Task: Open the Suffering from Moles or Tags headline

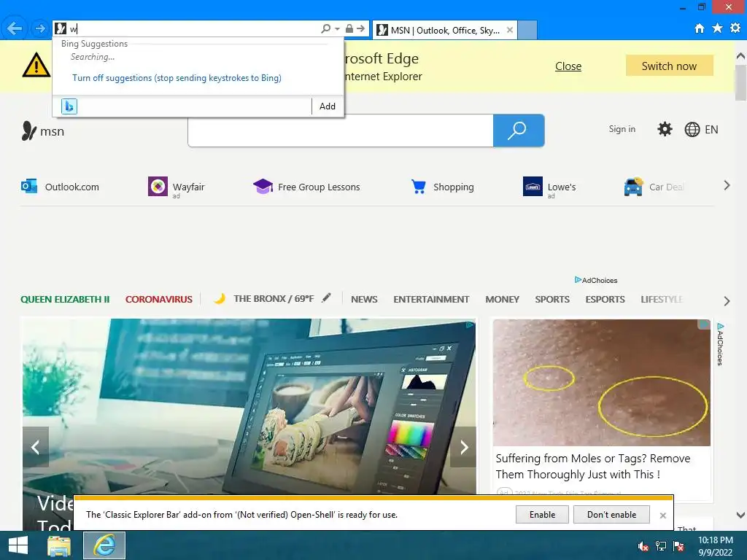Action: pyautogui.click(x=593, y=466)
